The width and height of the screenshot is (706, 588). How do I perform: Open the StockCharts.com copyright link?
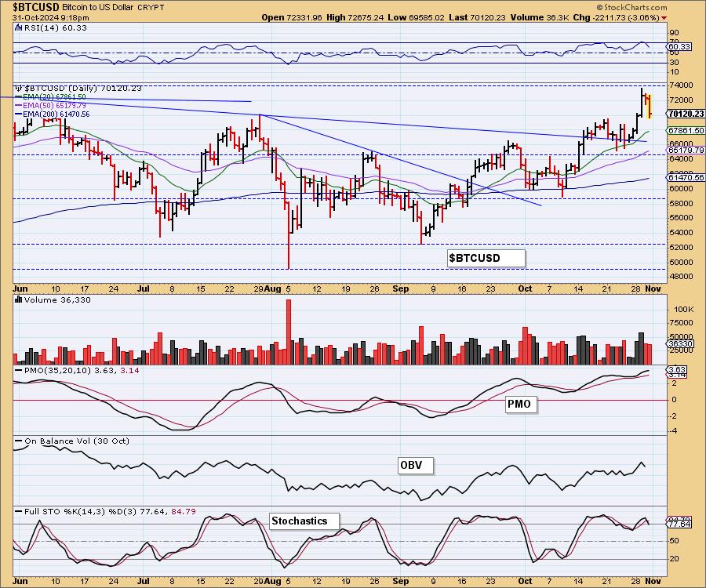point(631,7)
